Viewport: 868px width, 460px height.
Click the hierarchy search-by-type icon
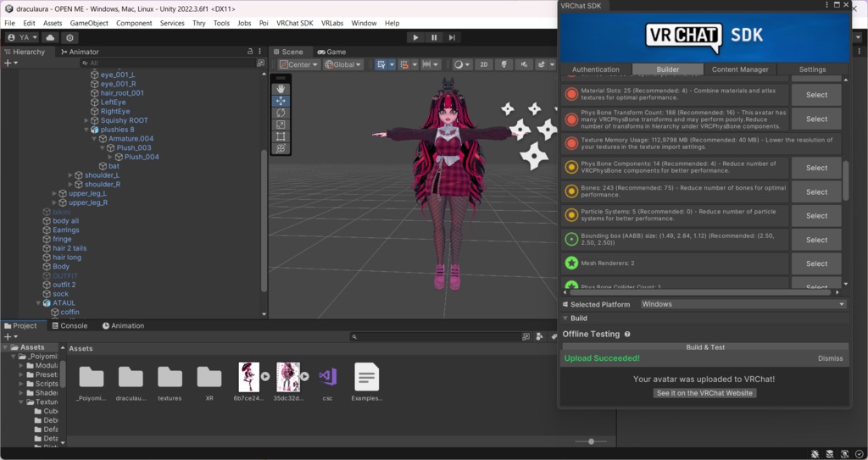click(x=261, y=63)
